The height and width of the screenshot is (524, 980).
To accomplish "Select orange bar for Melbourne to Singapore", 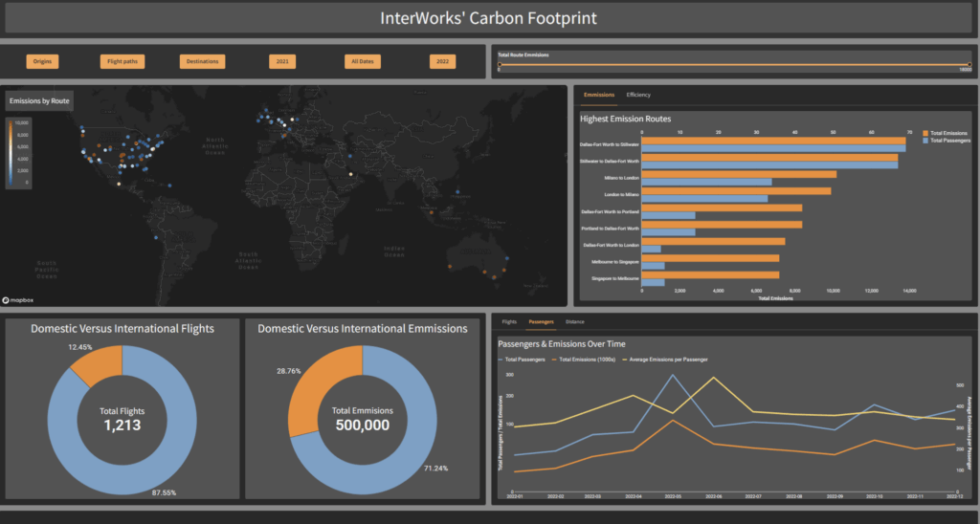I will (711, 258).
